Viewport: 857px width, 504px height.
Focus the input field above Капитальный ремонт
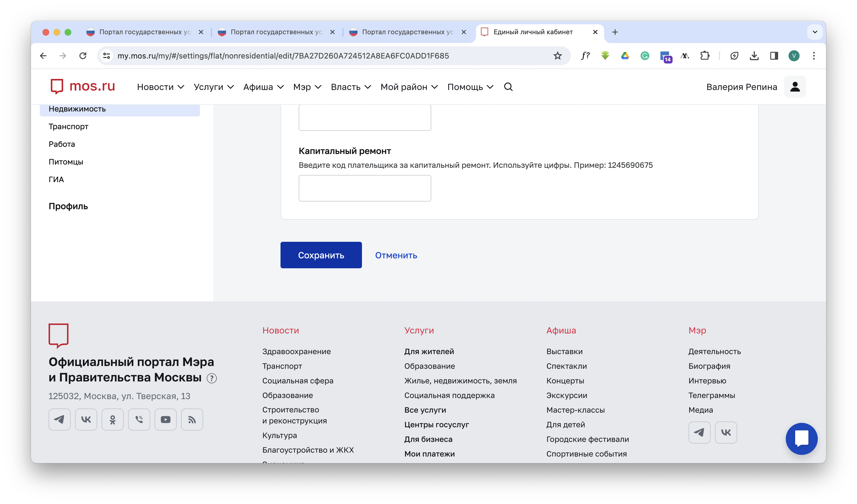pyautogui.click(x=364, y=117)
